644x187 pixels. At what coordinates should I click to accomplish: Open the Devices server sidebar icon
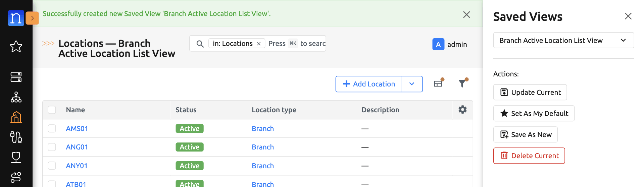(x=16, y=77)
